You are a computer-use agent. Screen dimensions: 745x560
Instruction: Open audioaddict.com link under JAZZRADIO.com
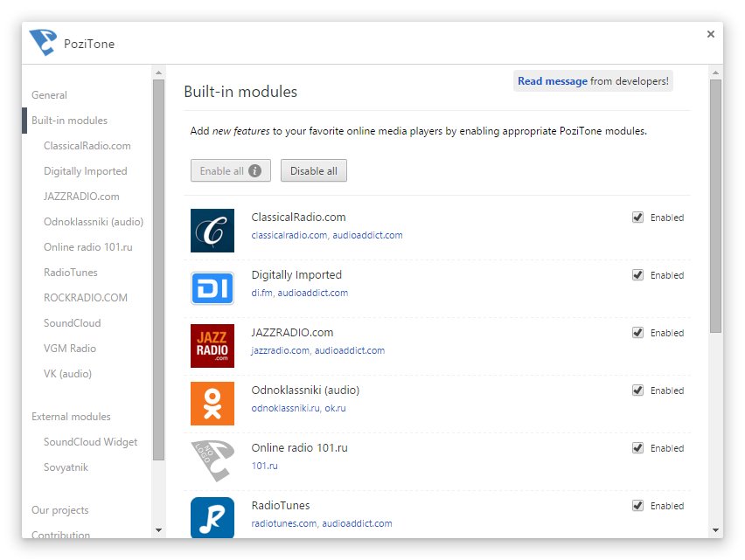click(x=350, y=350)
